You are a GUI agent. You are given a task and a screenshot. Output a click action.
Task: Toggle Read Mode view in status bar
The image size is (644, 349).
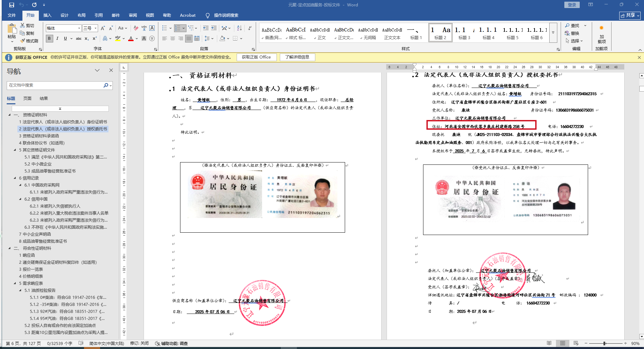549,343
